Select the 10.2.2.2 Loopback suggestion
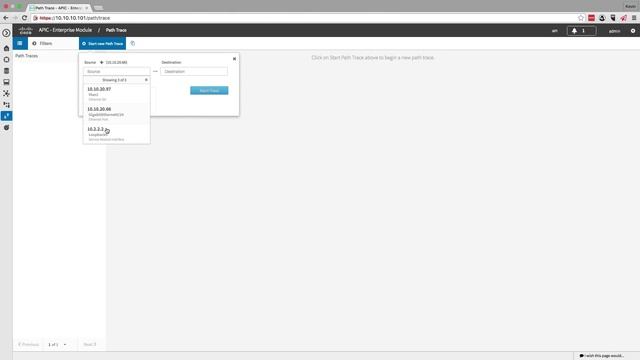 click(x=117, y=134)
